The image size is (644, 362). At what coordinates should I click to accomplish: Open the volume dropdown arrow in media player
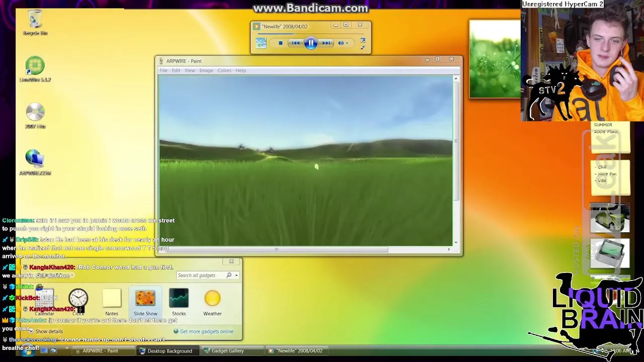pos(347,43)
